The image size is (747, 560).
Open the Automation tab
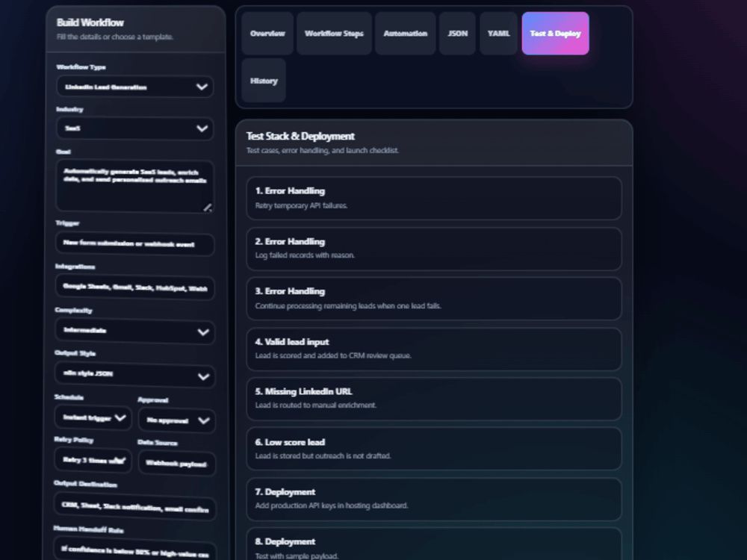tap(405, 34)
